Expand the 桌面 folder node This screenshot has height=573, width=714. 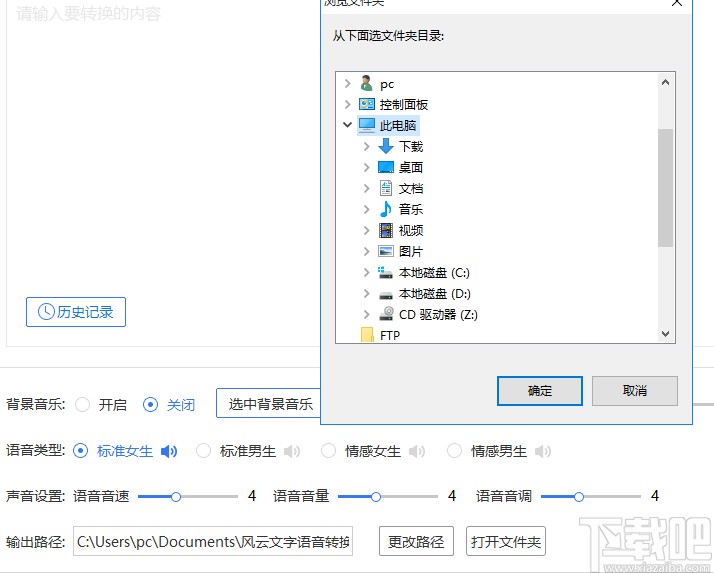367,167
